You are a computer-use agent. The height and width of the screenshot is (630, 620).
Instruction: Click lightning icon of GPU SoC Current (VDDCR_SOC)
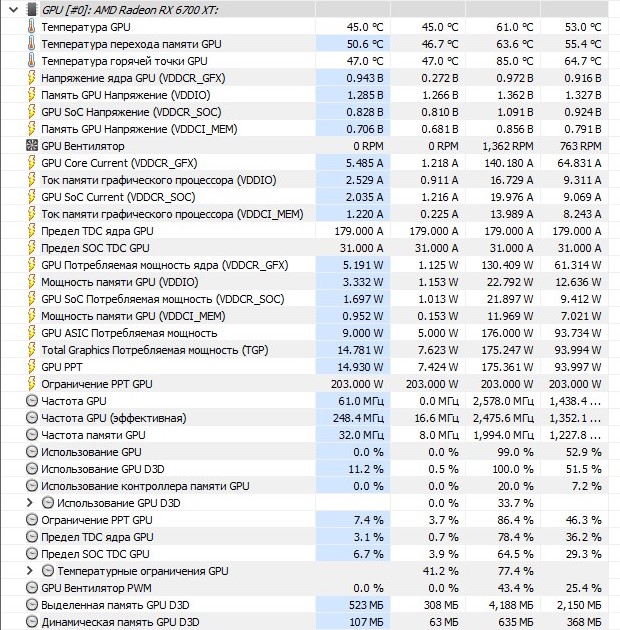pos(31,197)
